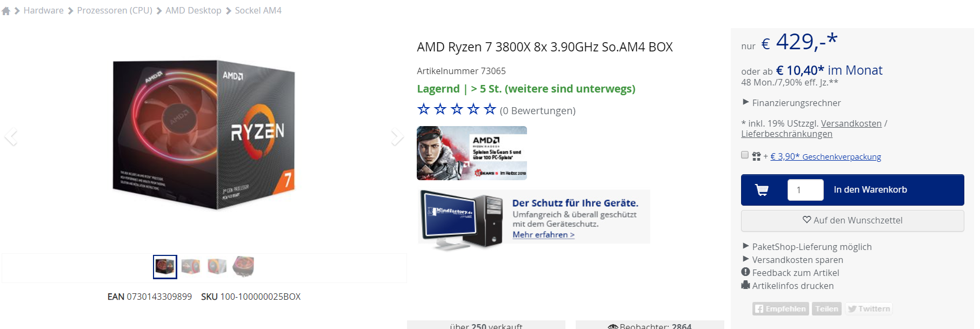Click main Ryzen 7 box image
This screenshot has width=980, height=329.
(x=204, y=135)
